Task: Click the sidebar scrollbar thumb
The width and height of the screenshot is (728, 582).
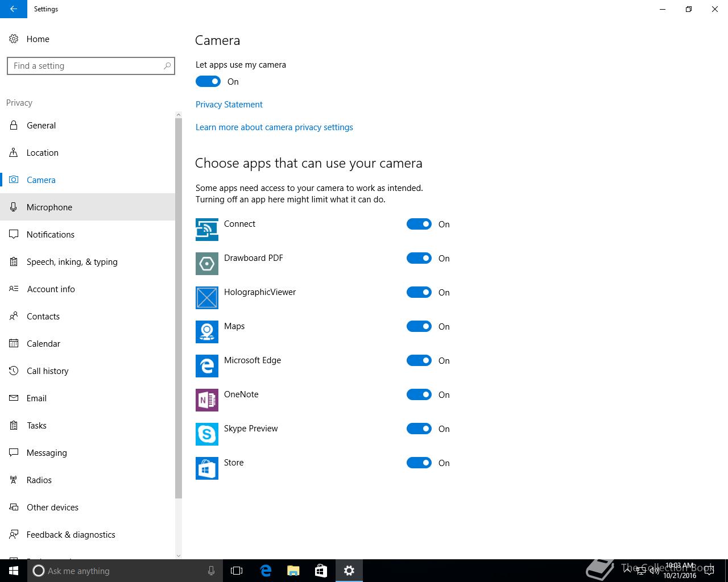Action: (179, 309)
